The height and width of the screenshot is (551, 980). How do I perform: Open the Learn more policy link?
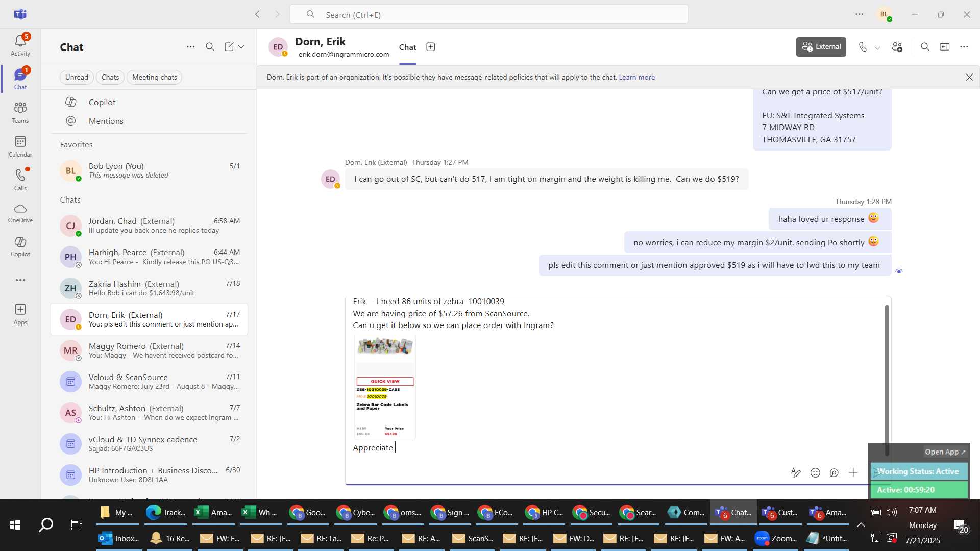(x=636, y=77)
